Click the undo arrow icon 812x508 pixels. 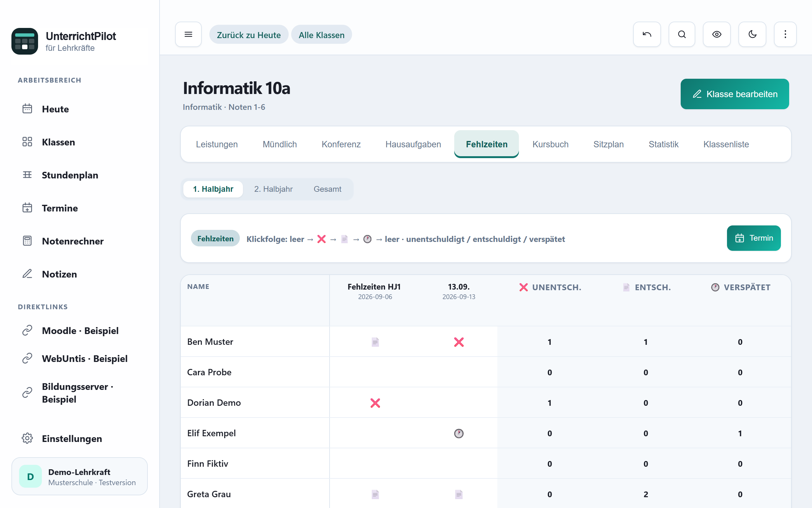646,34
